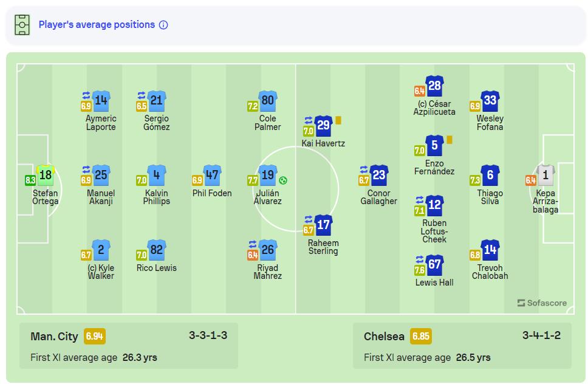This screenshot has width=588, height=384.
Task: Click the Man. City team name
Action: click(54, 337)
